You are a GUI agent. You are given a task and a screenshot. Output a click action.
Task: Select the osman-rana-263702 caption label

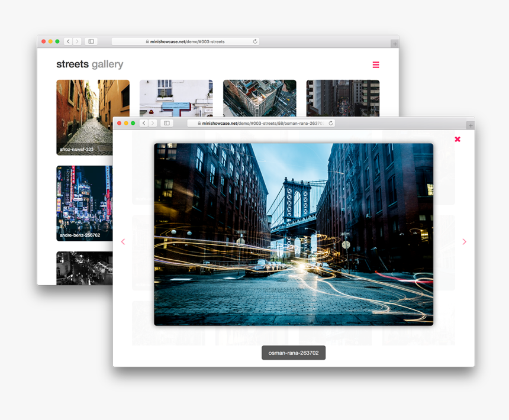pyautogui.click(x=293, y=353)
